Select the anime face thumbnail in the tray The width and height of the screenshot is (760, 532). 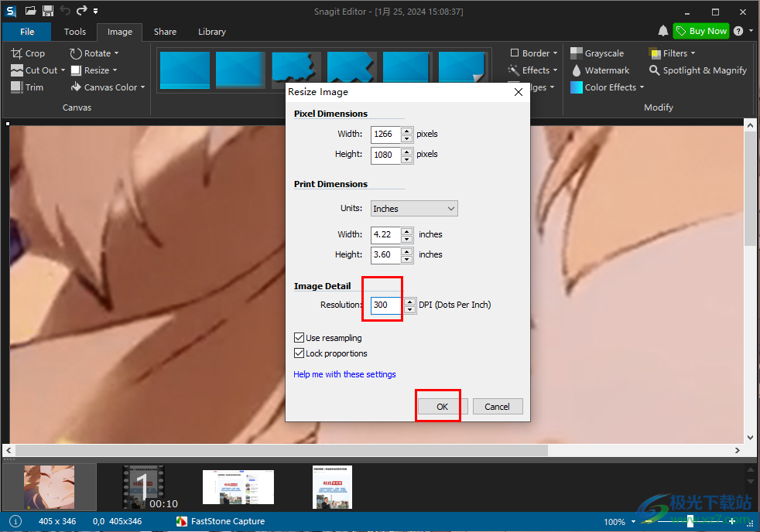(49, 487)
